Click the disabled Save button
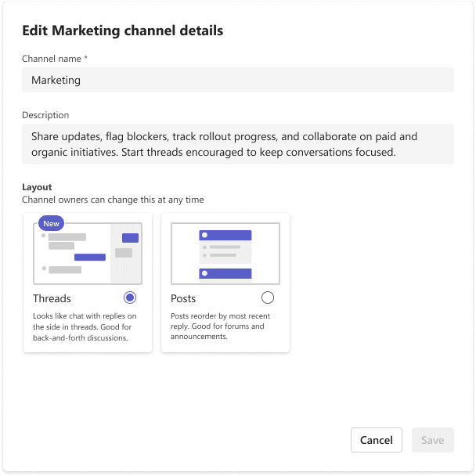 [433, 440]
